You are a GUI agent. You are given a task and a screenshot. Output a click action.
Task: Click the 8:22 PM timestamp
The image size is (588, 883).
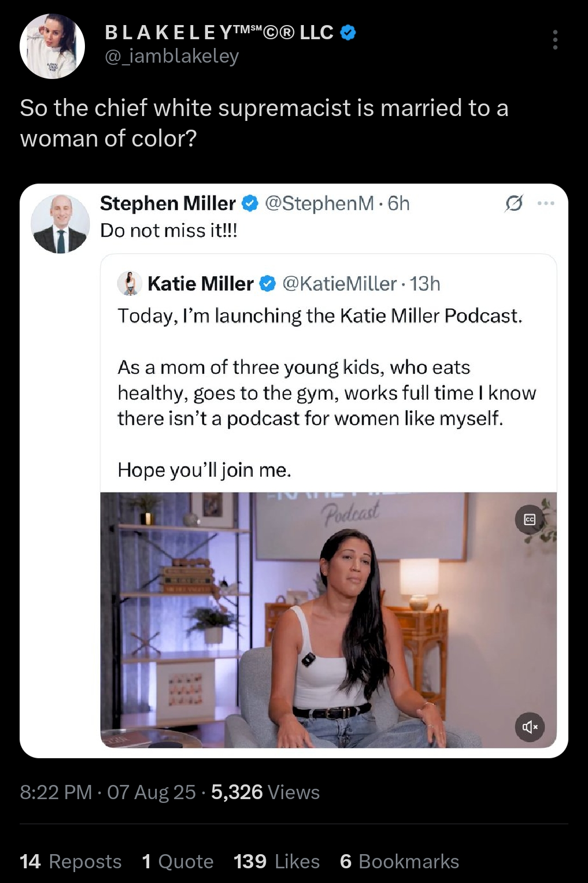[56, 792]
